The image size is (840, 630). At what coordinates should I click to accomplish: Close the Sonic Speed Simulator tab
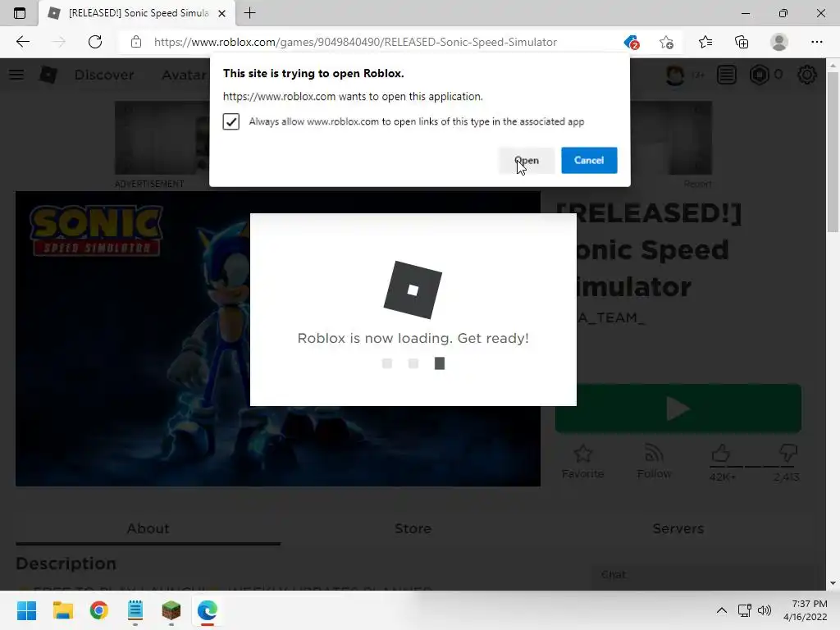coord(221,13)
